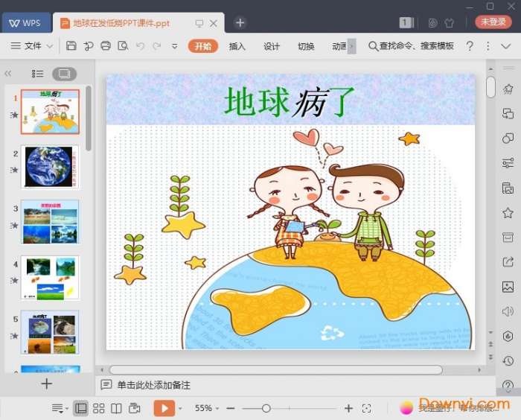Expand the dropdown arrow beside 文件
Viewport: 521px width, 420px height.
[x=50, y=46]
